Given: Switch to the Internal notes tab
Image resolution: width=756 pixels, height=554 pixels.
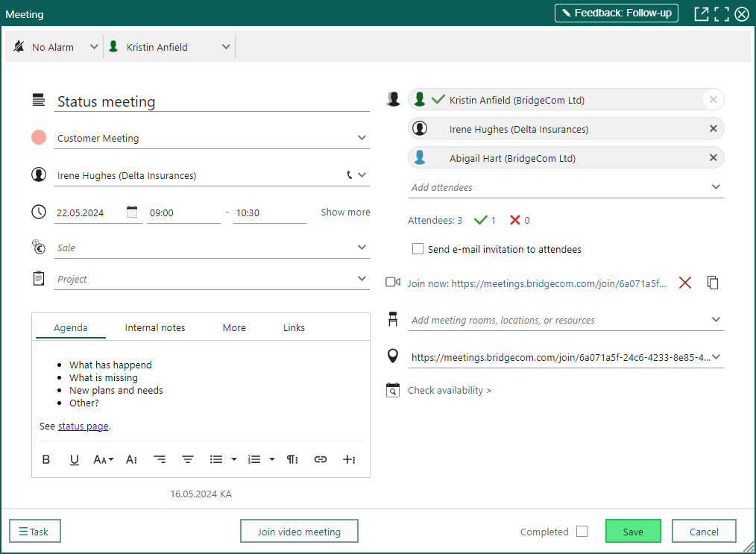Looking at the screenshot, I should pos(155,328).
